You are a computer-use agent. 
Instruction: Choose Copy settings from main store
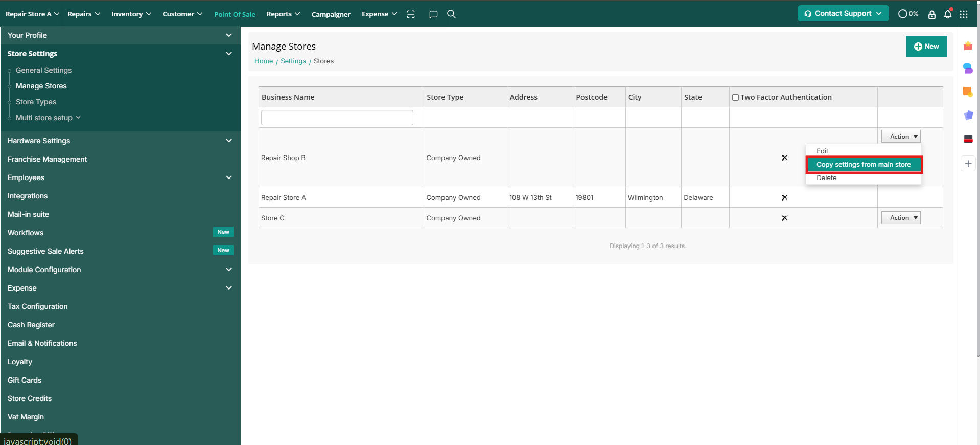pos(864,165)
